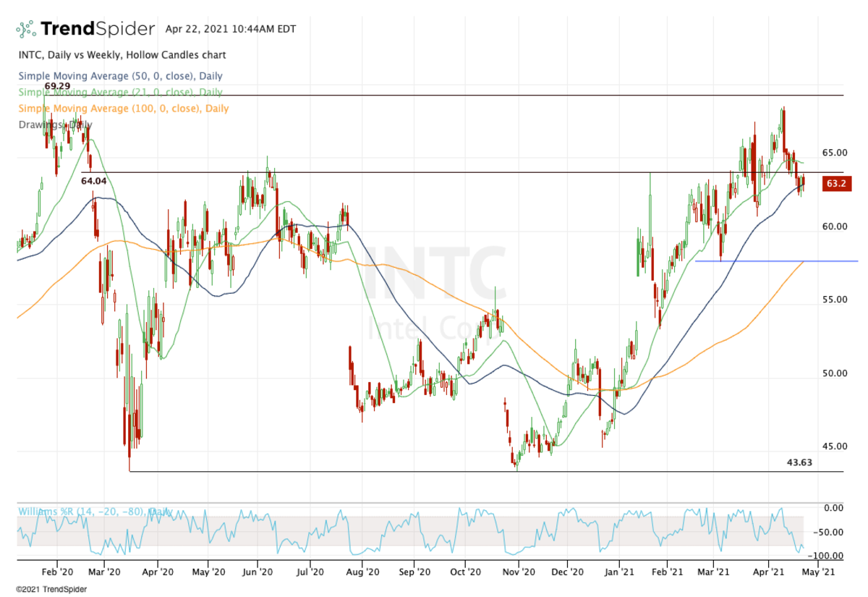Click the Mar '20 date axis label
The height and width of the screenshot is (597, 868).
tap(105, 571)
